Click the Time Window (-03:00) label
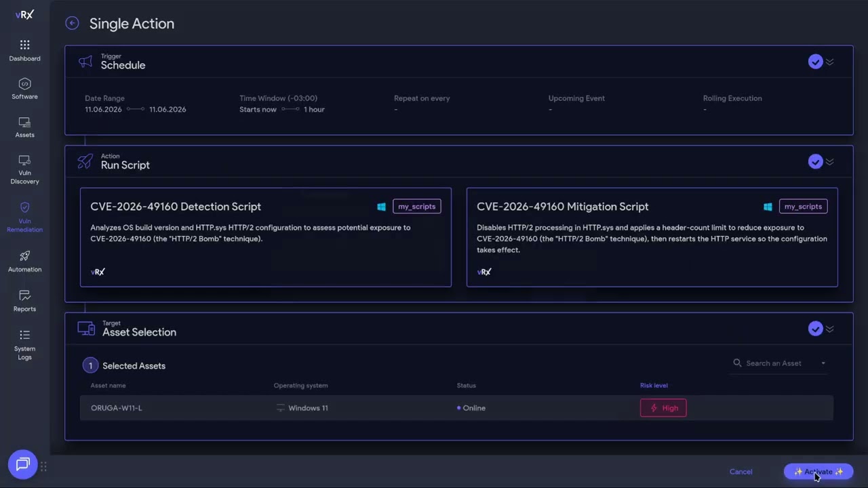Screen dimensions: 868x488 click(278, 98)
